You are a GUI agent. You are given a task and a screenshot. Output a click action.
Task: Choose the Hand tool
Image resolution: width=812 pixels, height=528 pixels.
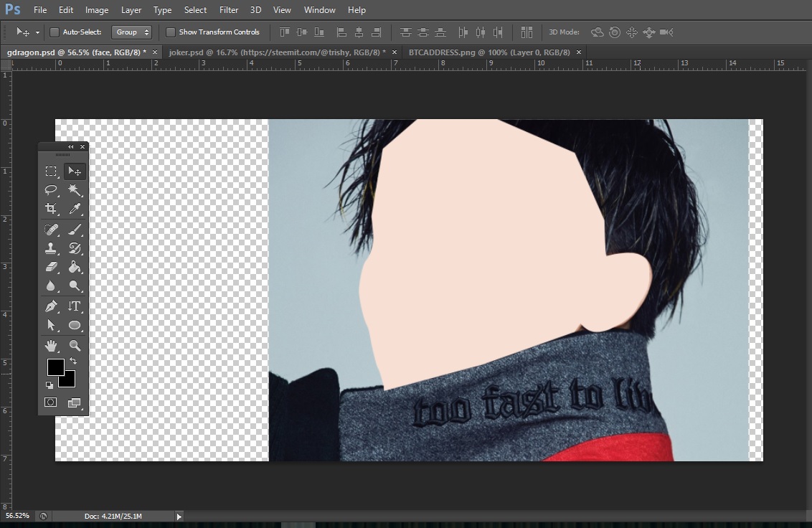(51, 346)
